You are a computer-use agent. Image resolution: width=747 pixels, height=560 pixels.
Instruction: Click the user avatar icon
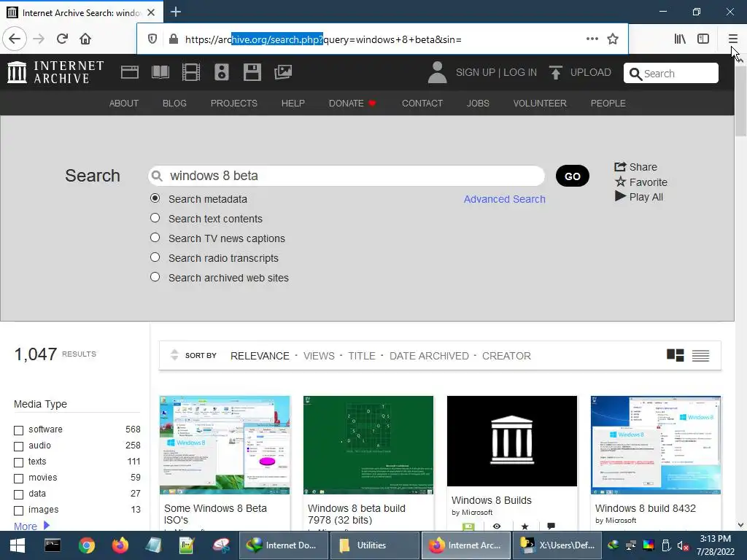438,72
